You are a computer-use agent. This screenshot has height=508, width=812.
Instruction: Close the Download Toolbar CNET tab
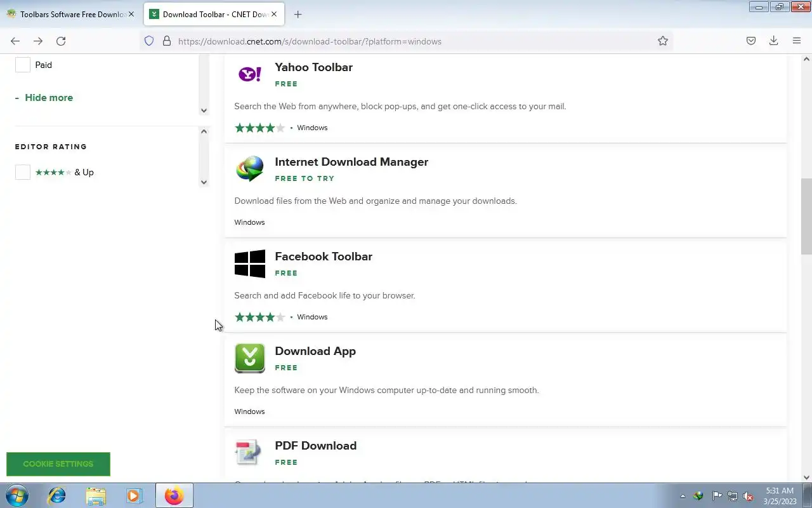click(274, 14)
